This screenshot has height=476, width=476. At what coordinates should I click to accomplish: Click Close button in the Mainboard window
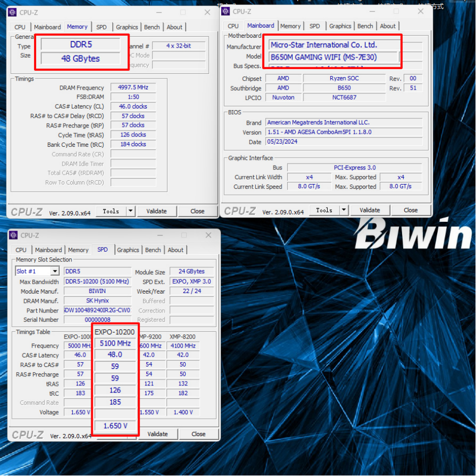click(410, 210)
